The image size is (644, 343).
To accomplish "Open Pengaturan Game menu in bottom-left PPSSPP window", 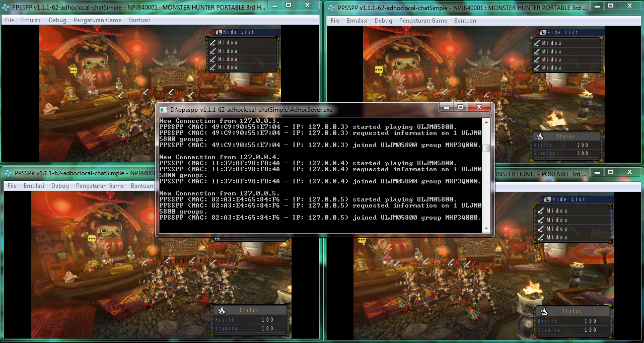I will point(100,186).
